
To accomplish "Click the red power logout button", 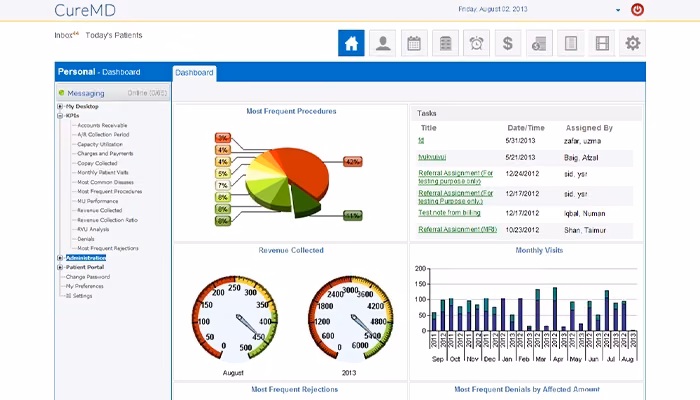I will (637, 9).
